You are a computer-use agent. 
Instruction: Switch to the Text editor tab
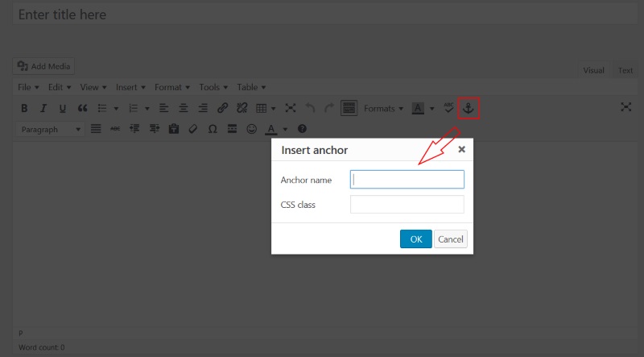click(625, 71)
